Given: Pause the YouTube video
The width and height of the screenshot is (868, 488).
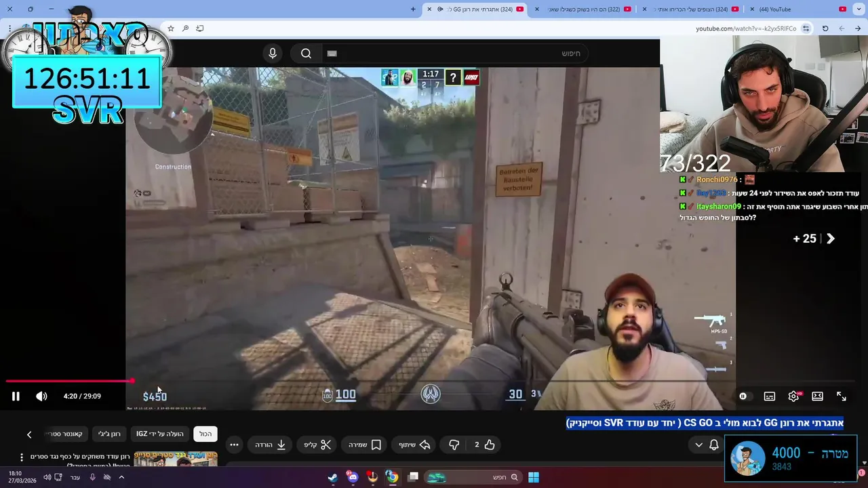Looking at the screenshot, I should click(x=16, y=396).
